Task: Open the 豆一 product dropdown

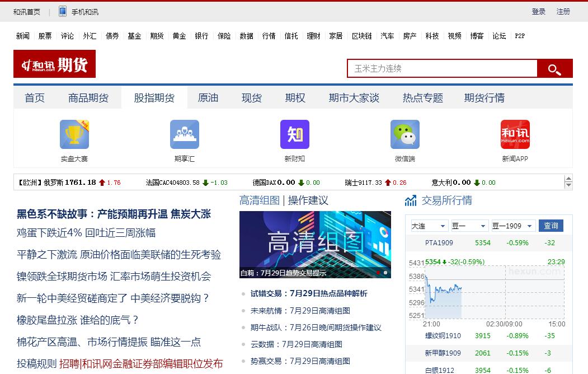Action: 469,226
